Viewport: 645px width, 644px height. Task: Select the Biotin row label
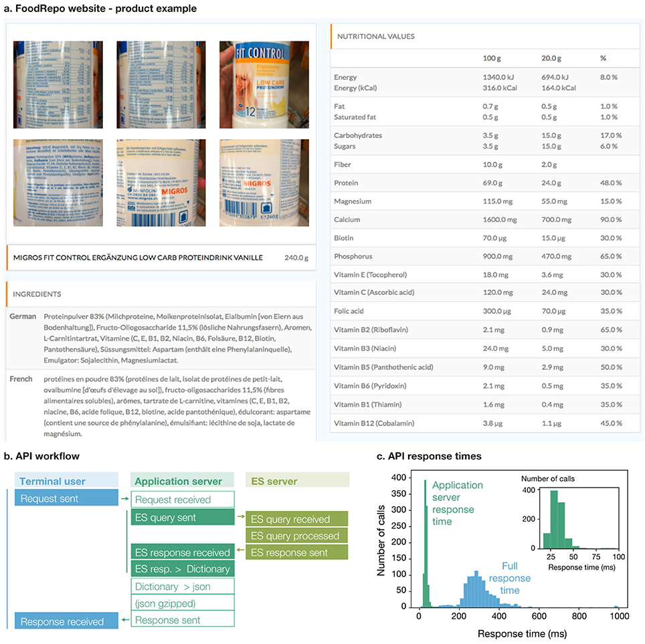[x=343, y=237]
